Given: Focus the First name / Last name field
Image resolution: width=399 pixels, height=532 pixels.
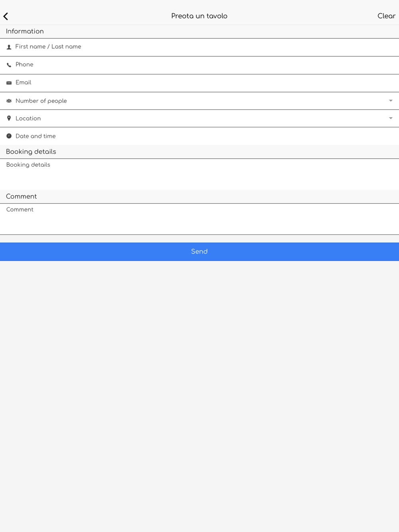Looking at the screenshot, I should [199, 47].
